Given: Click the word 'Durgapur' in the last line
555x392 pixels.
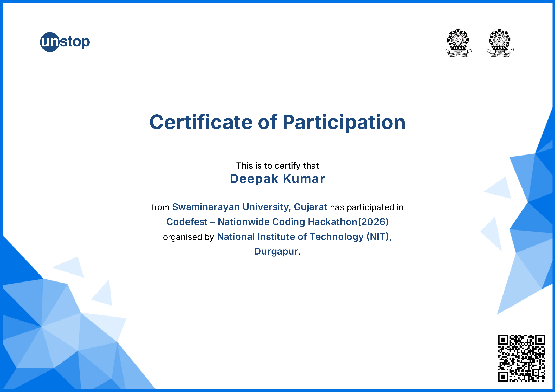Looking at the screenshot, I should pyautogui.click(x=276, y=251).
